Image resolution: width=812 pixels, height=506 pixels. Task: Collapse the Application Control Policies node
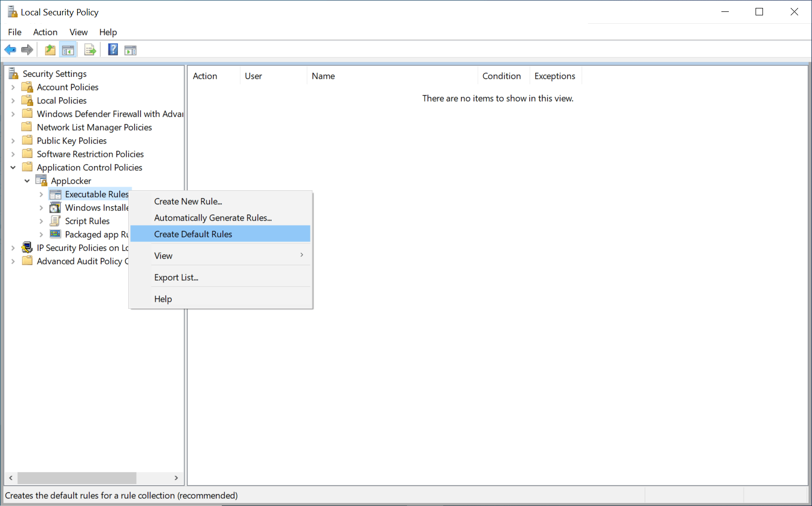(x=13, y=167)
